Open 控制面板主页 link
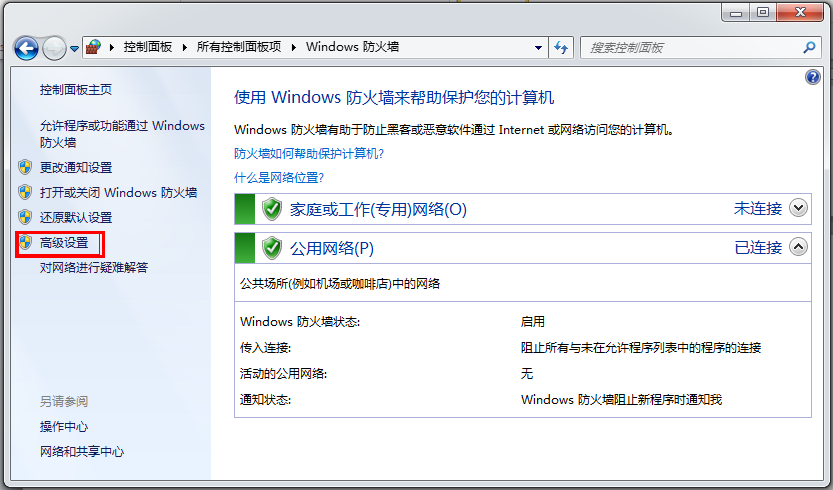 click(x=76, y=90)
